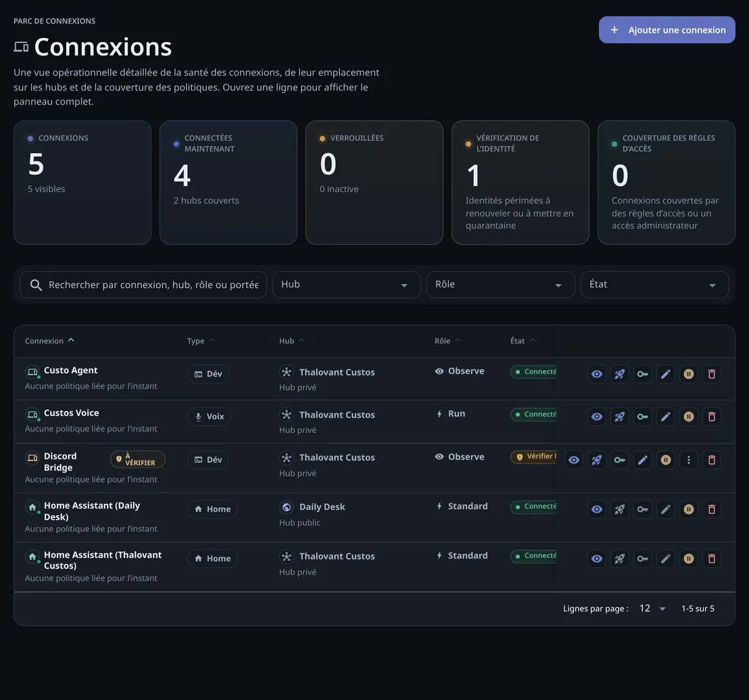Click rocket icon in Discord Bridge row
The height and width of the screenshot is (700, 749).
click(597, 460)
